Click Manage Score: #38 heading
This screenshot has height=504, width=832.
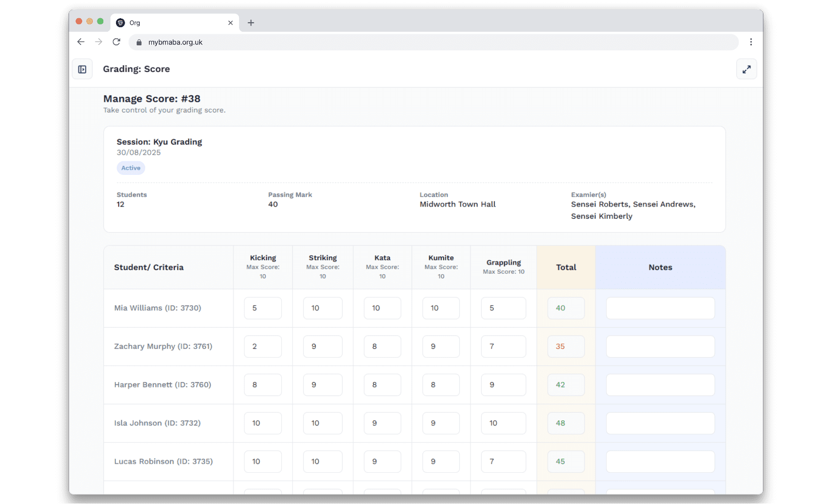tap(152, 99)
